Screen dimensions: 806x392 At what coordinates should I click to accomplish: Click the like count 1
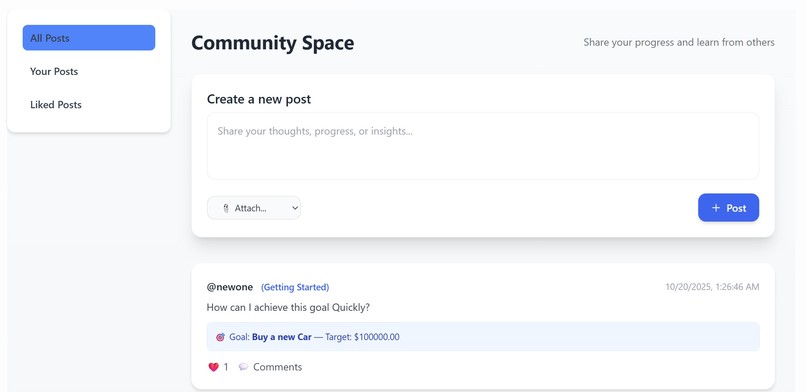click(226, 367)
